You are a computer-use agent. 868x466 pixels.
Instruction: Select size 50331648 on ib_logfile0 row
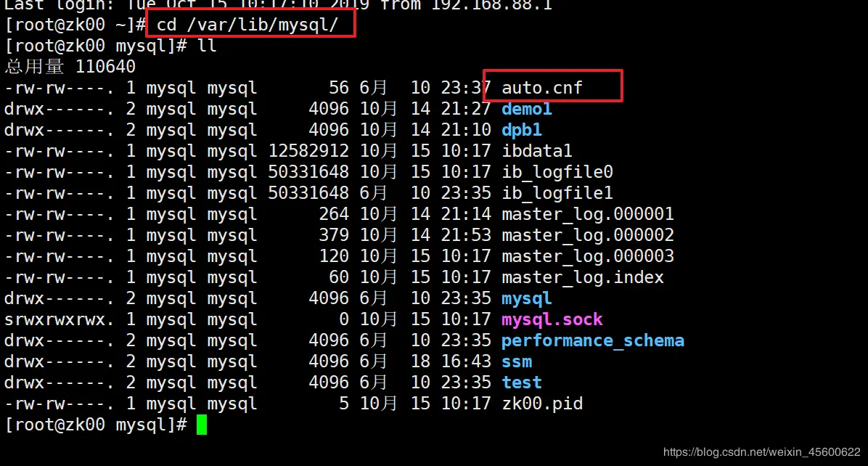pos(308,171)
